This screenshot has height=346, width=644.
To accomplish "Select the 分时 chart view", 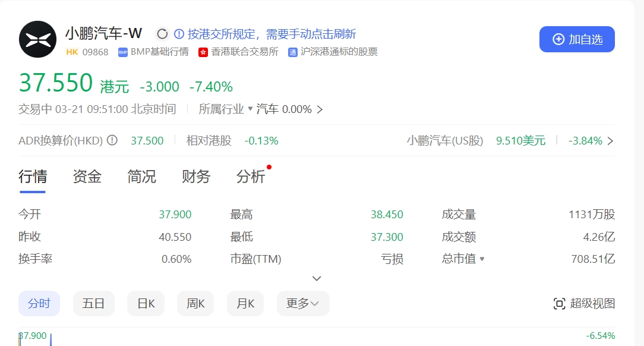I will pyautogui.click(x=39, y=304).
